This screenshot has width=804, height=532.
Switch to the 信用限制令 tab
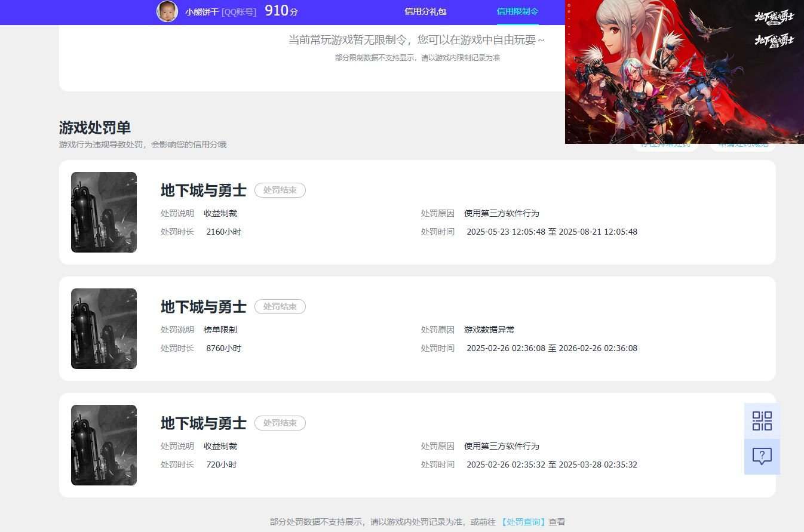click(x=518, y=11)
